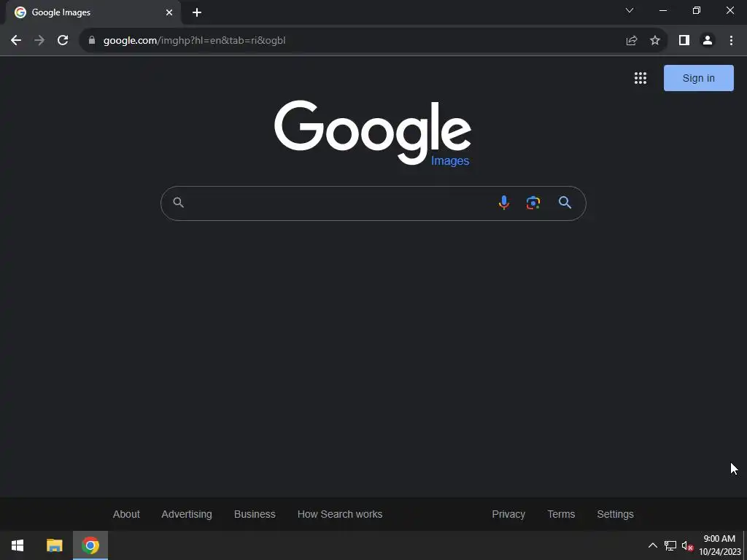Reload the page with the refresh icon
This screenshot has width=747, height=560.
tap(63, 41)
